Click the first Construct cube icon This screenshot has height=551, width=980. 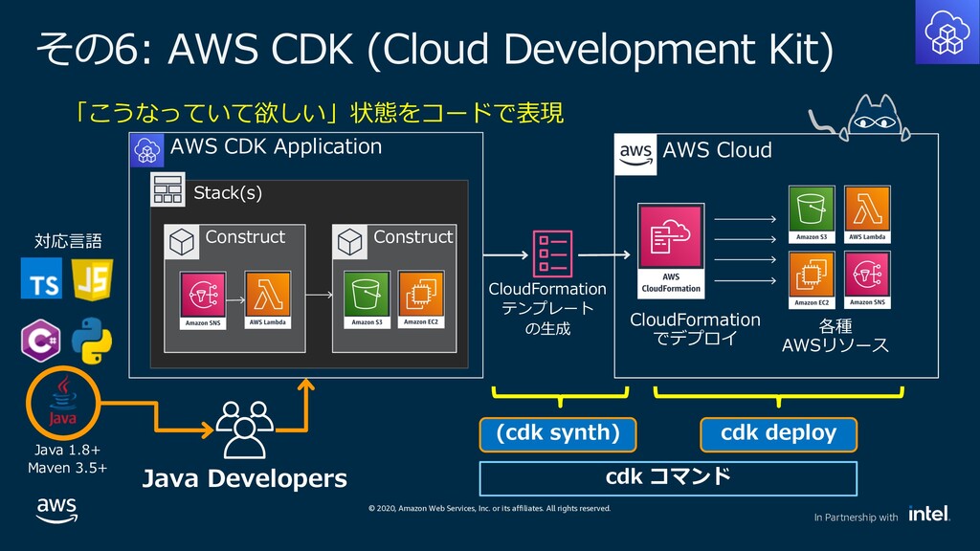point(181,242)
